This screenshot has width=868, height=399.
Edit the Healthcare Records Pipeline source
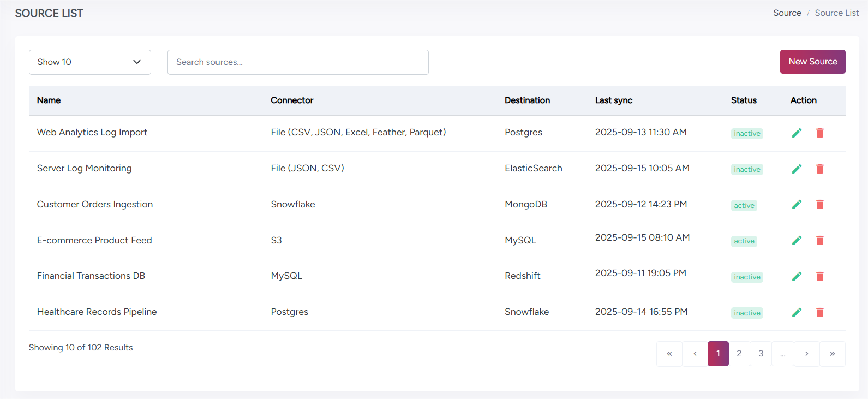(797, 313)
